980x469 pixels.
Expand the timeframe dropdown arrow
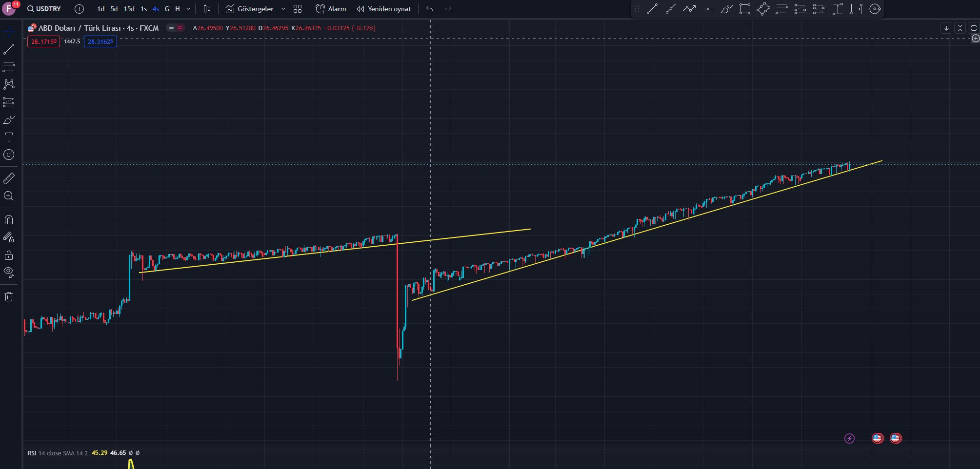tap(188, 9)
